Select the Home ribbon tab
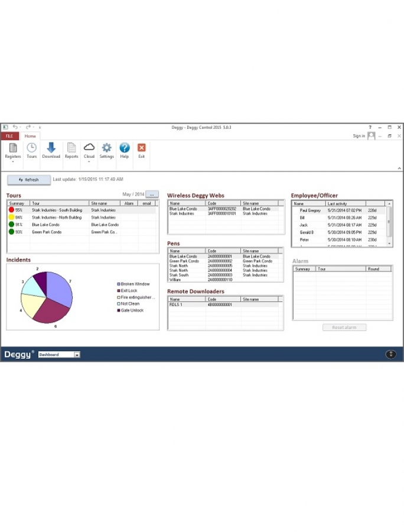The image size is (404, 532). point(30,136)
